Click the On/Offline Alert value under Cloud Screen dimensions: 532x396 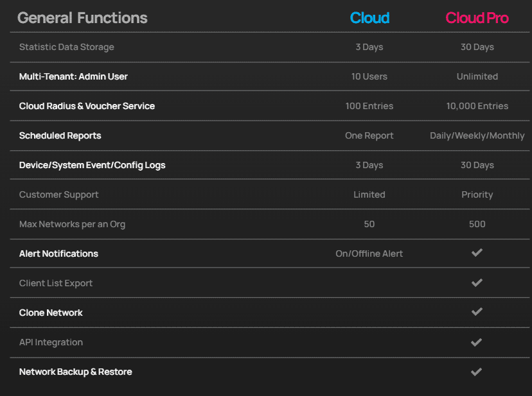[x=369, y=254]
